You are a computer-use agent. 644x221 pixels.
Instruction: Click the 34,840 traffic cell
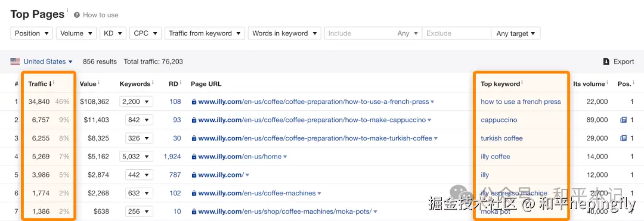pos(39,101)
